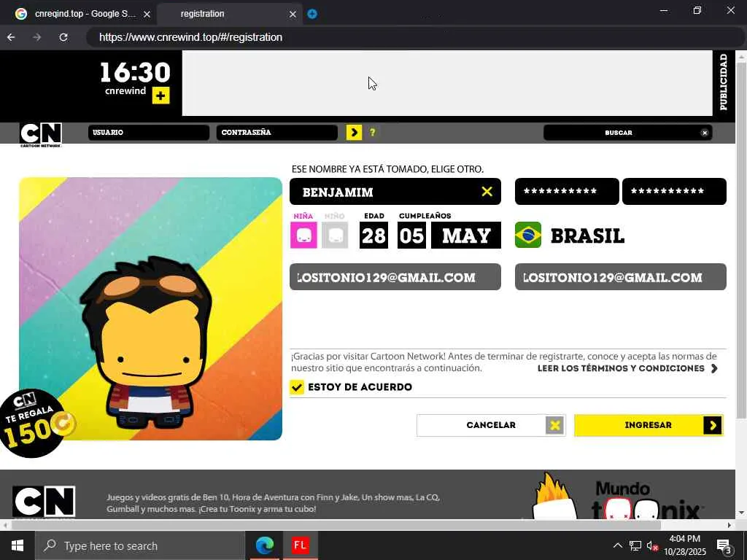The image size is (747, 560).
Task: Click the Cartoon Network logo in header
Action: [x=41, y=135]
